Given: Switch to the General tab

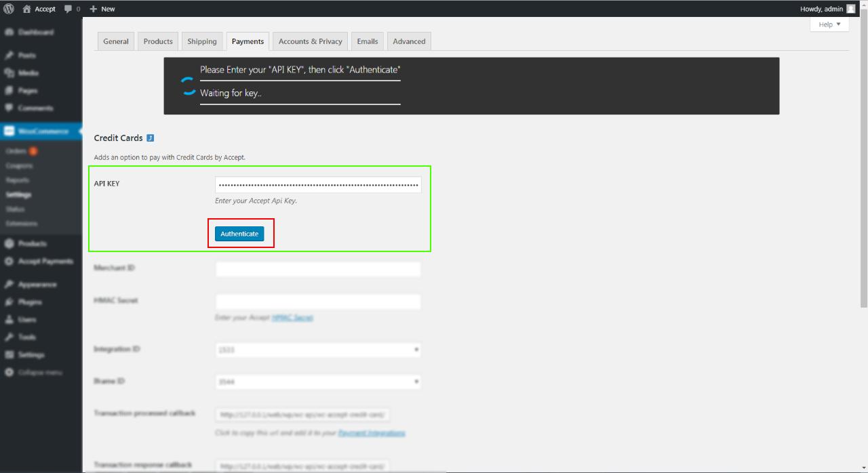Looking at the screenshot, I should pyautogui.click(x=116, y=41).
